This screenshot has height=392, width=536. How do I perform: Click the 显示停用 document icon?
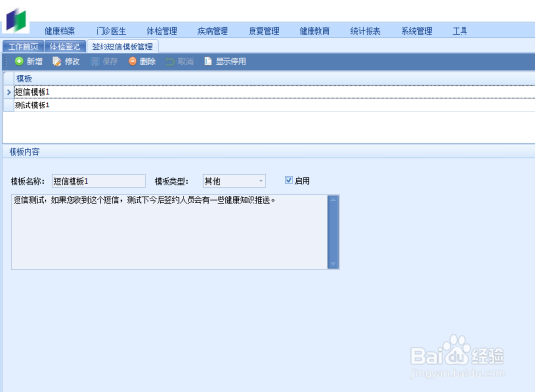(x=208, y=61)
